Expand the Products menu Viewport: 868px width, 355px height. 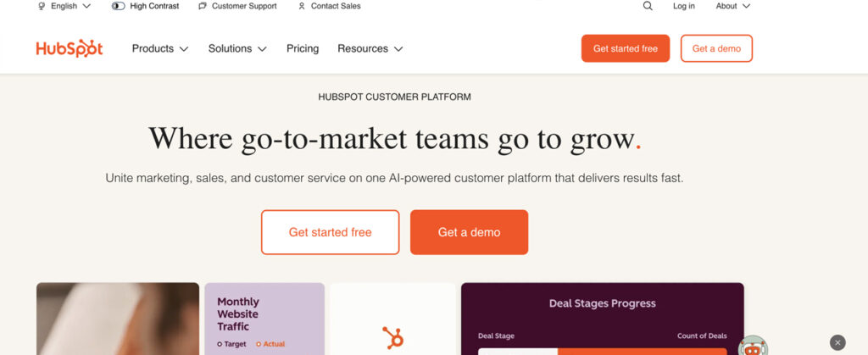click(x=160, y=48)
